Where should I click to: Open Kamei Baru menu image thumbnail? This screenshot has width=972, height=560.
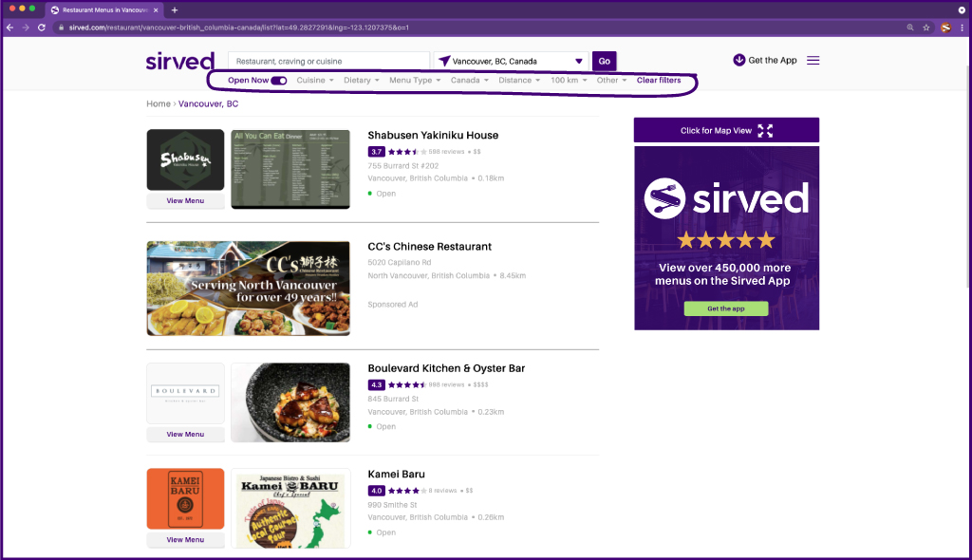(x=290, y=509)
